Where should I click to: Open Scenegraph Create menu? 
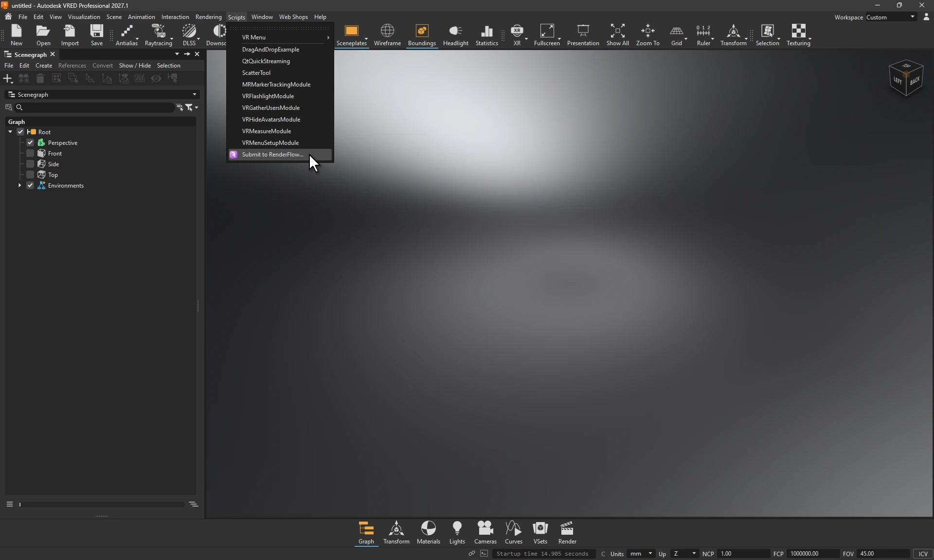pos(44,66)
